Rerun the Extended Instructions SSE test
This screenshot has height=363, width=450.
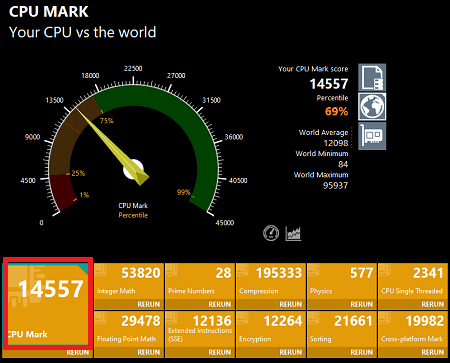[x=220, y=352]
